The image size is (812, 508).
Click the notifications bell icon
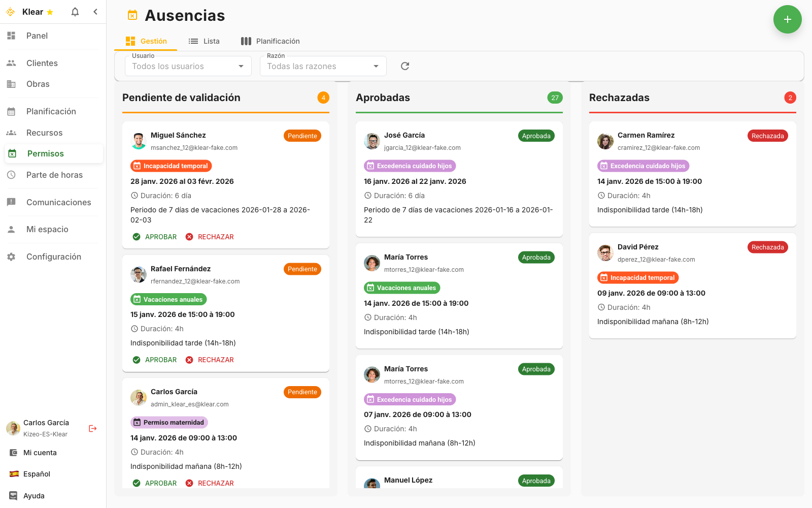(x=75, y=11)
